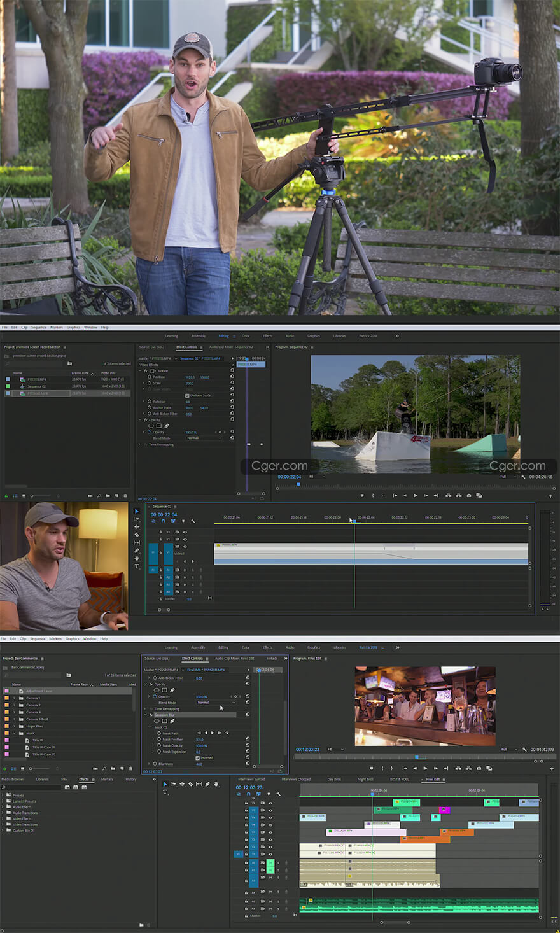Open settings wrench in Final Edit program monitor
The height and width of the screenshot is (933, 560).
pyautogui.click(x=524, y=749)
